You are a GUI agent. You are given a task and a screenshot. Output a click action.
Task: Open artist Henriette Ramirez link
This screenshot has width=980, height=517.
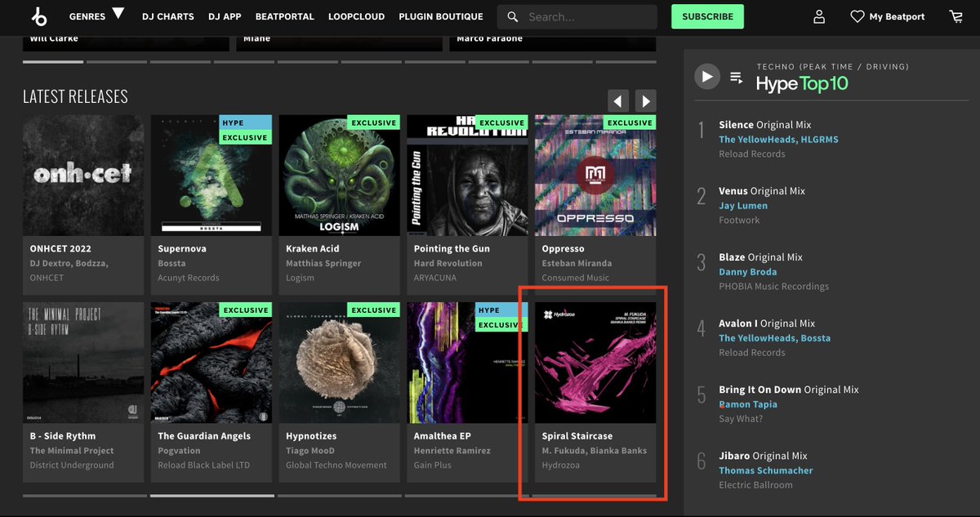pos(452,451)
